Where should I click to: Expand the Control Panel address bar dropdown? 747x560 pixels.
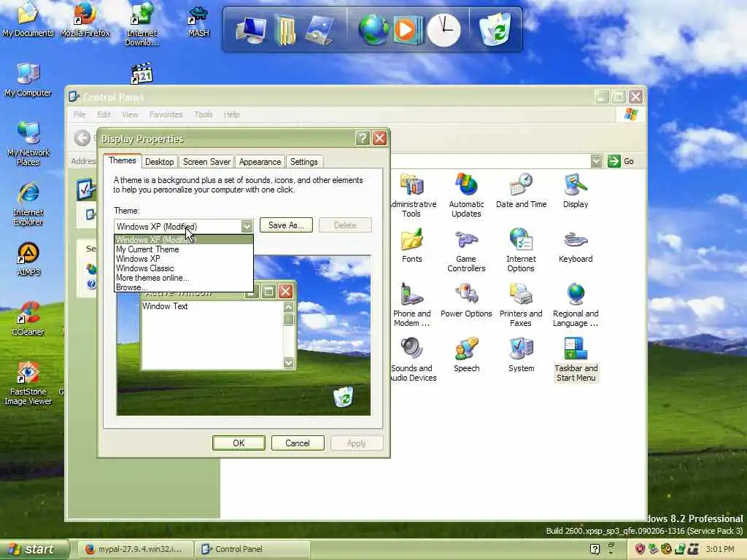click(x=596, y=161)
